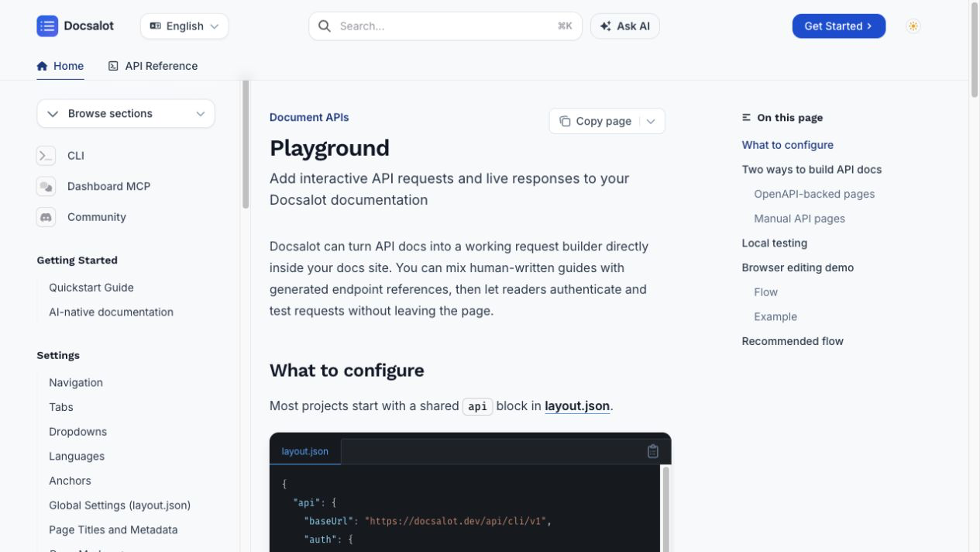Open the CLI sidebar link
980x552 pixels.
(x=76, y=156)
